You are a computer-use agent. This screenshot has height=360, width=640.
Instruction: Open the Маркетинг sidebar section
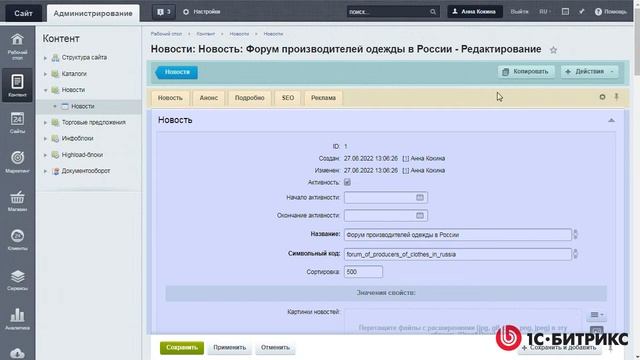[17, 162]
